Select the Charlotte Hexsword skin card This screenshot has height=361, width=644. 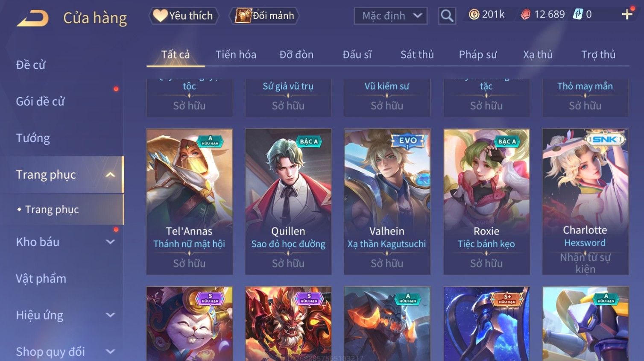[x=585, y=202]
